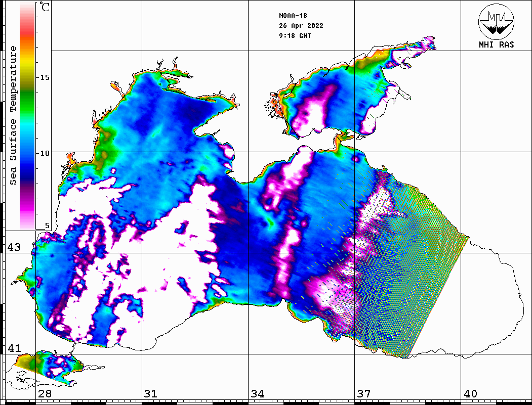This screenshot has height=405, width=532.
Task: Click the 'Sea Surface Temperature' vertical label
Action: pyautogui.click(x=13, y=116)
